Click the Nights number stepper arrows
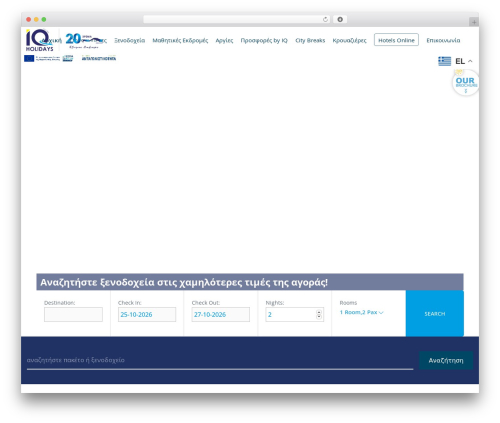This screenshot has height=423, width=500. pyautogui.click(x=319, y=314)
